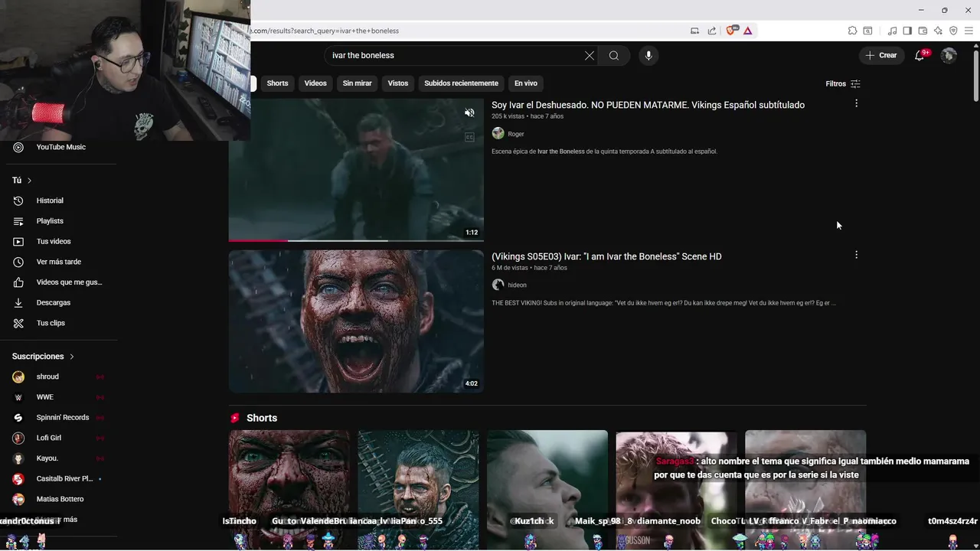Open the tab search icon in the toolbar
This screenshot has height=551, width=980.
pos(867,31)
